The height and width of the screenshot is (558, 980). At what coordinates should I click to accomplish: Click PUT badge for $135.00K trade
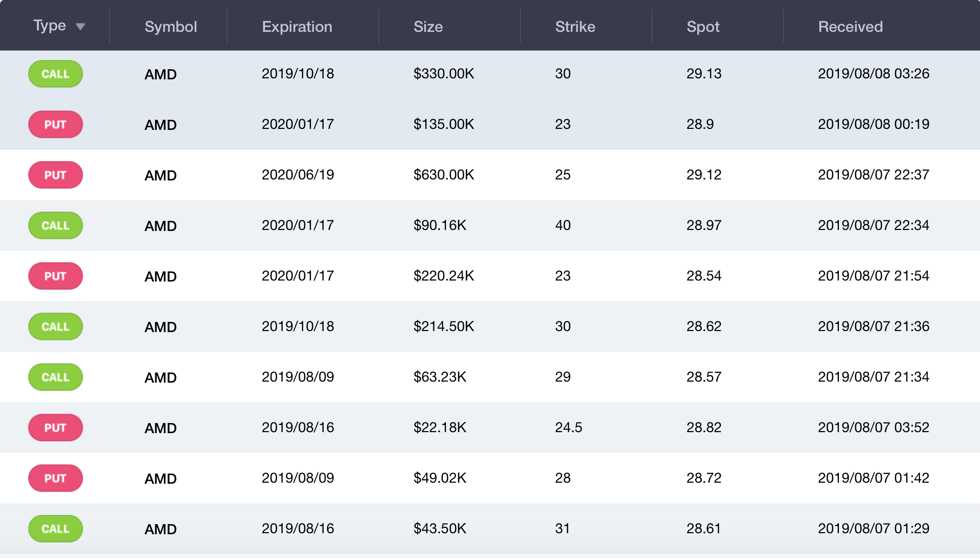click(56, 124)
